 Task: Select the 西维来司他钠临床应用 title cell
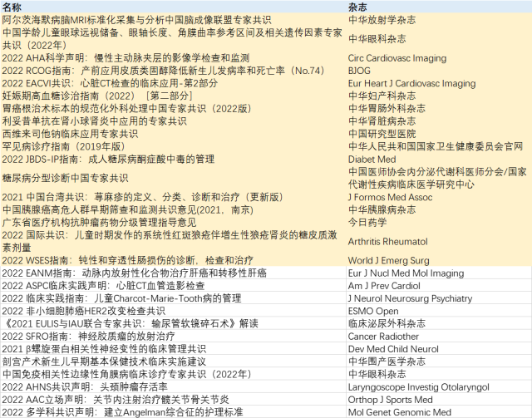pos(173,134)
